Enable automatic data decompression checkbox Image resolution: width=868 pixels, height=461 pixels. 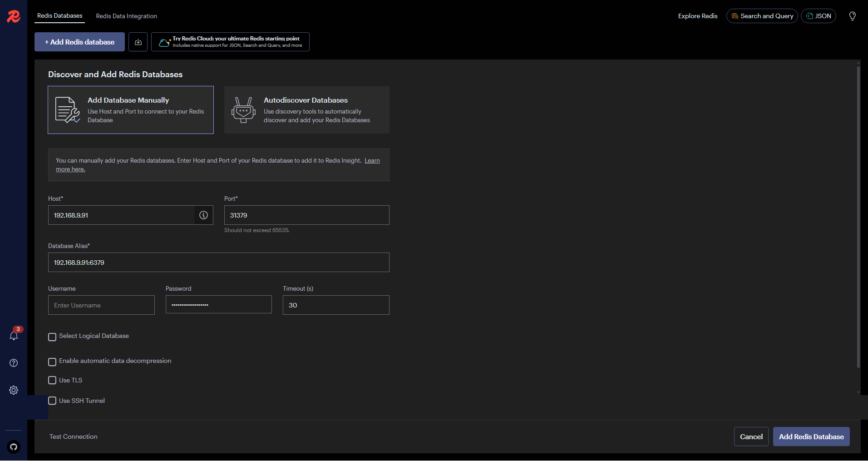click(52, 362)
